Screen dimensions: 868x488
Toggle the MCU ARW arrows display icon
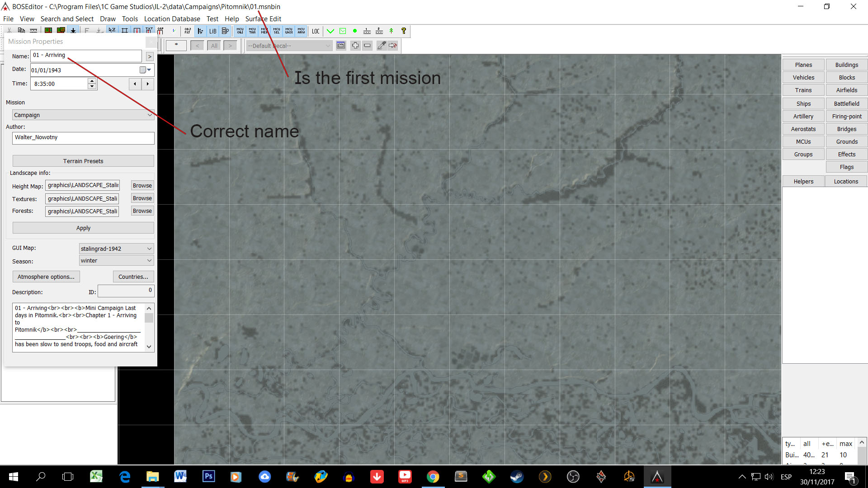[x=301, y=31]
